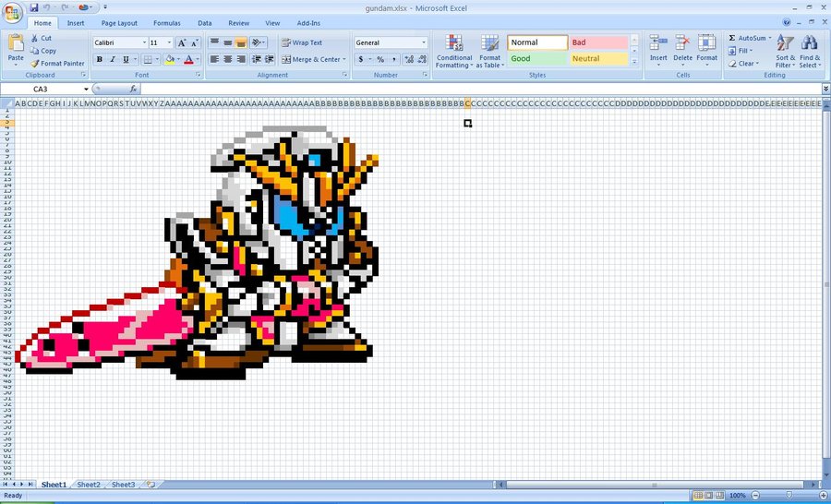The height and width of the screenshot is (504, 831).
Task: Apply the Bad cell style
Action: pyautogui.click(x=596, y=42)
